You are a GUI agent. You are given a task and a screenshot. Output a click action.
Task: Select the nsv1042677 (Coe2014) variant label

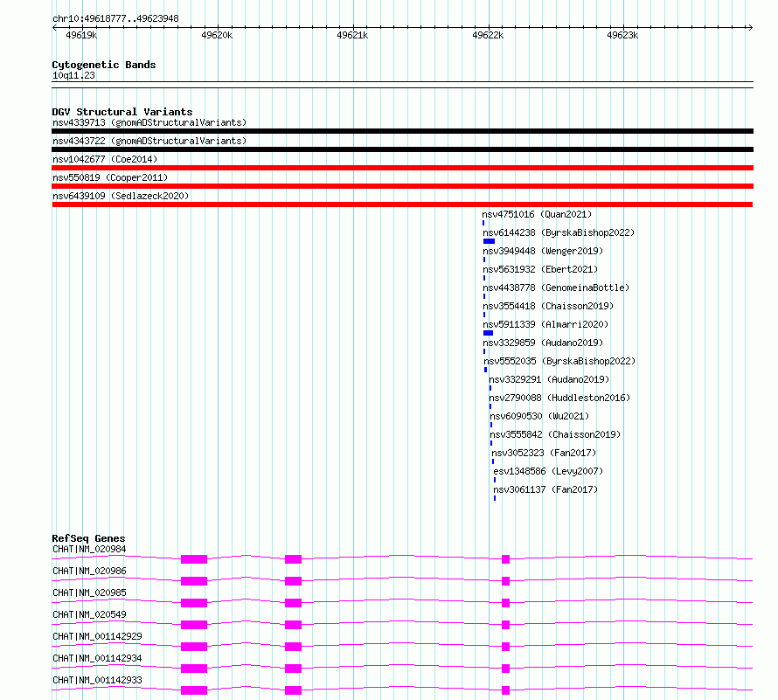(105, 159)
